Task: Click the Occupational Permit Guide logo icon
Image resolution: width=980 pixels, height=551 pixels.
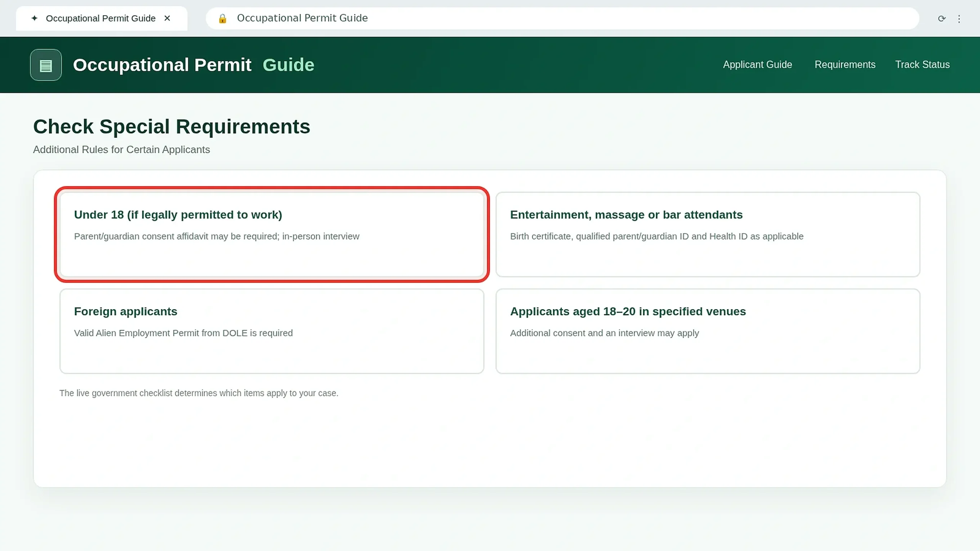Action: pyautogui.click(x=46, y=65)
